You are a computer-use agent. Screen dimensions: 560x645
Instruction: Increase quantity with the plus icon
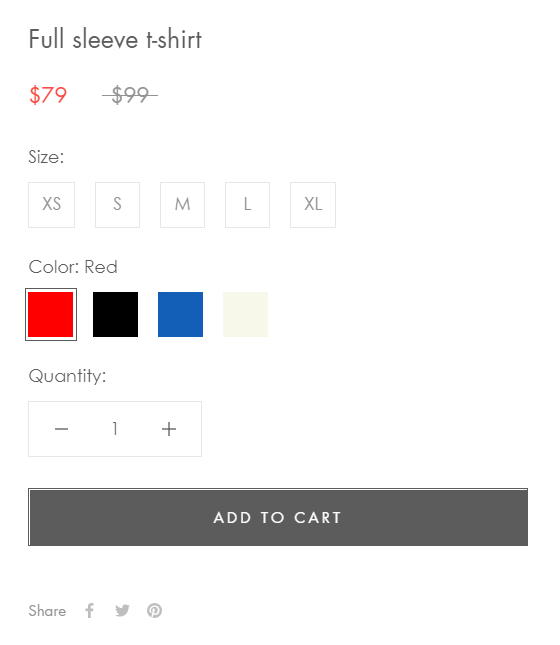[x=169, y=429]
